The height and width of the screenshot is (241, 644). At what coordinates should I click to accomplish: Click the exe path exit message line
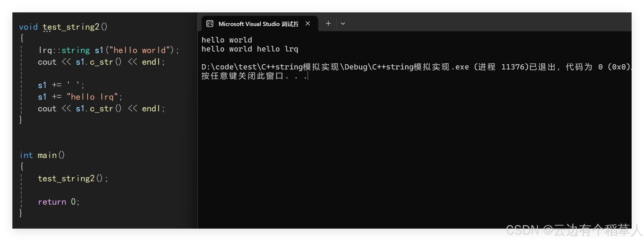416,67
